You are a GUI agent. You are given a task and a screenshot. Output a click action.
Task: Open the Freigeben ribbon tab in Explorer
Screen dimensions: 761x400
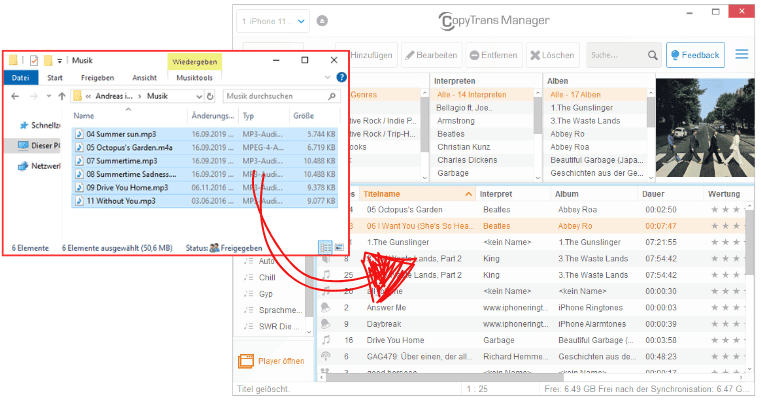coord(98,78)
